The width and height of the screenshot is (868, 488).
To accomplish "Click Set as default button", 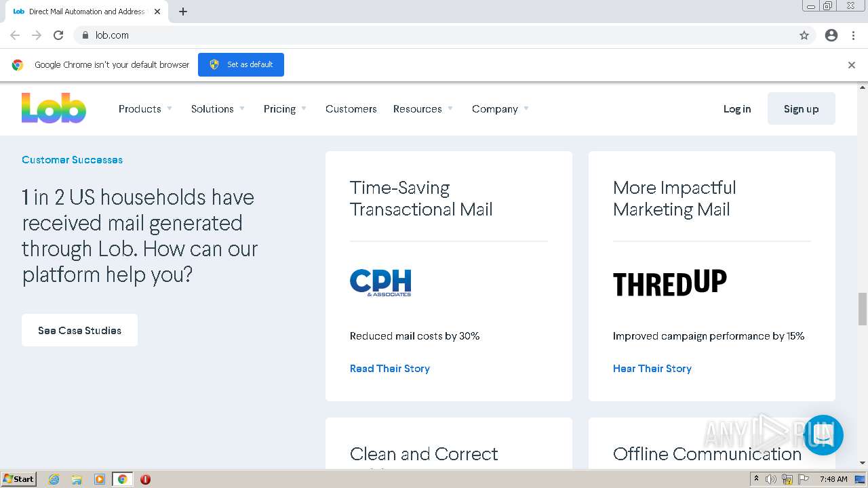I will tap(241, 64).
